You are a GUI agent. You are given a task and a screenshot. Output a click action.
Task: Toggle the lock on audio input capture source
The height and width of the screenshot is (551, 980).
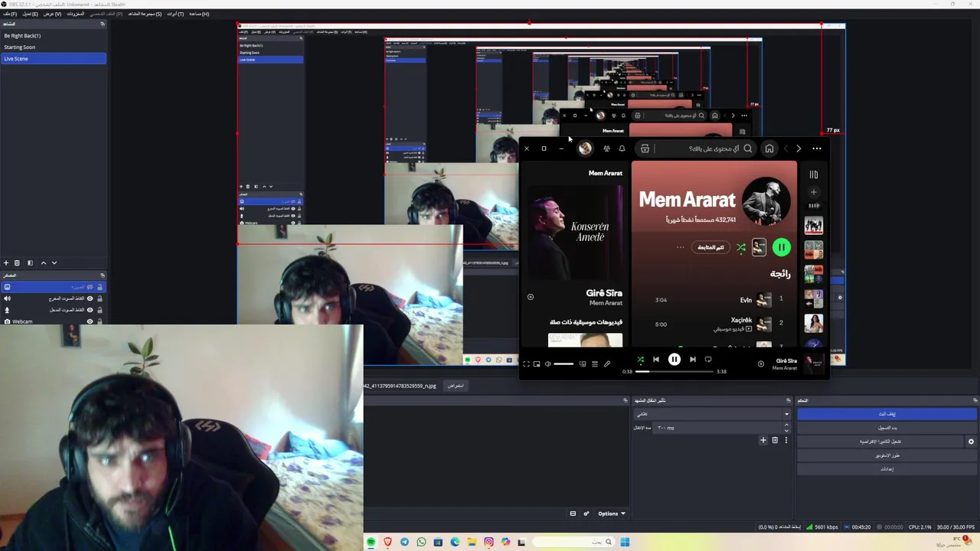pyautogui.click(x=100, y=310)
